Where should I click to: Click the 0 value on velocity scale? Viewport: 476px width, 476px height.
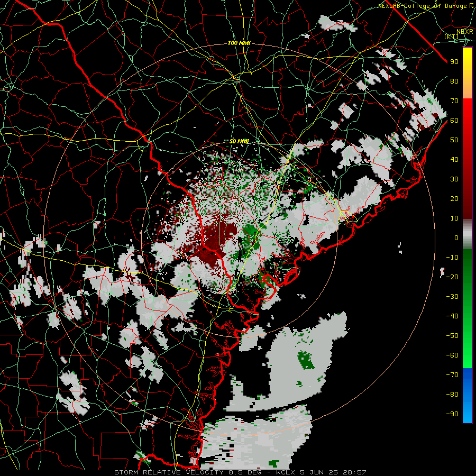click(x=456, y=237)
